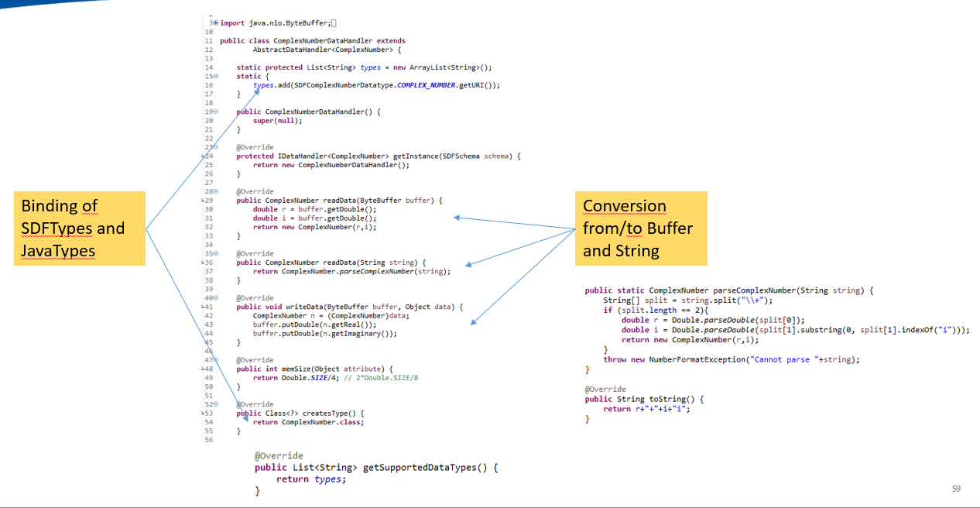Click override arrow at memSize line 48
Viewport: 980px width, 508px height.
tap(203, 369)
